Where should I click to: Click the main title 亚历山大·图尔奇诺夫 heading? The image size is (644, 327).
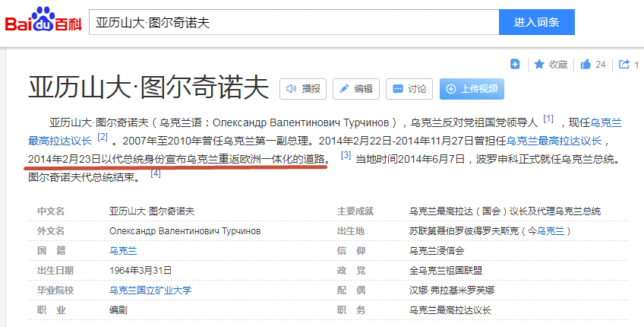click(148, 87)
